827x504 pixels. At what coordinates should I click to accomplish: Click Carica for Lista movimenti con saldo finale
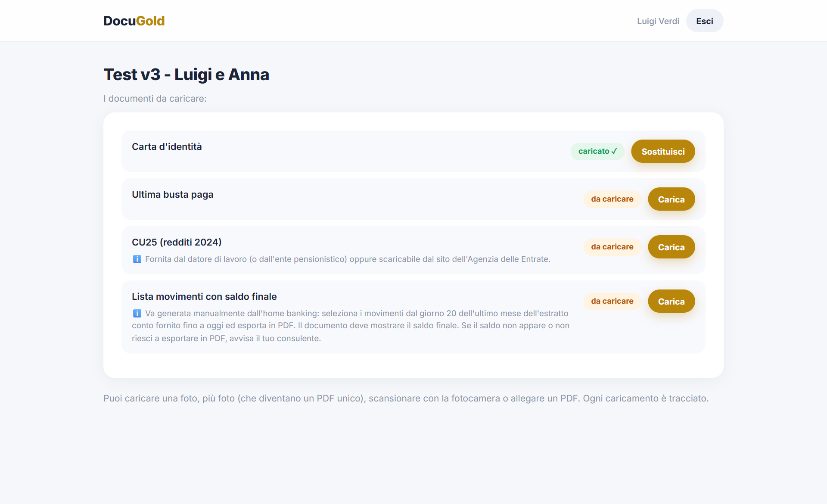(671, 301)
